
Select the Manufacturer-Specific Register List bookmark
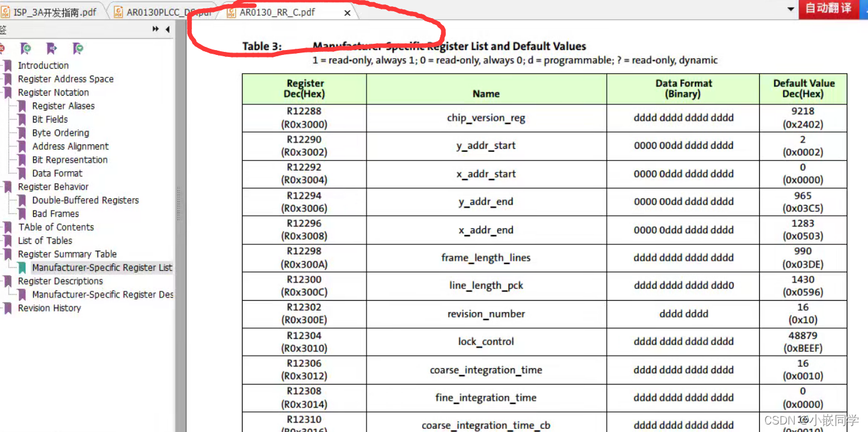click(102, 268)
